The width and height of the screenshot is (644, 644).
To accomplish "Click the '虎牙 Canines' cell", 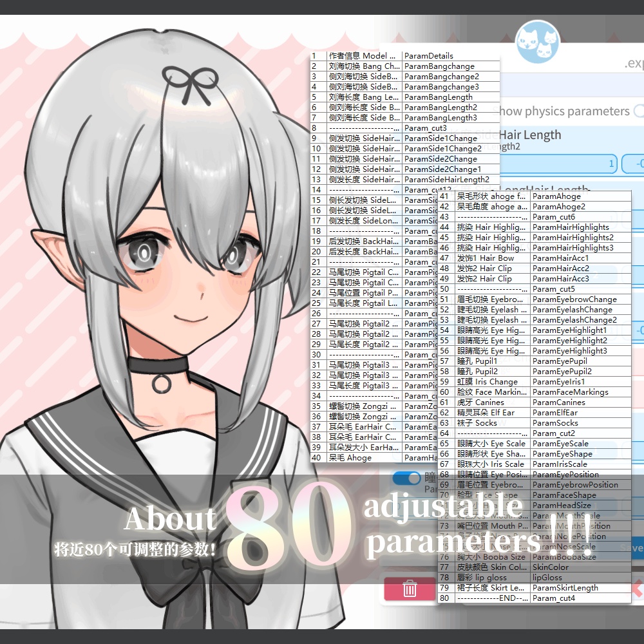I will tap(493, 402).
